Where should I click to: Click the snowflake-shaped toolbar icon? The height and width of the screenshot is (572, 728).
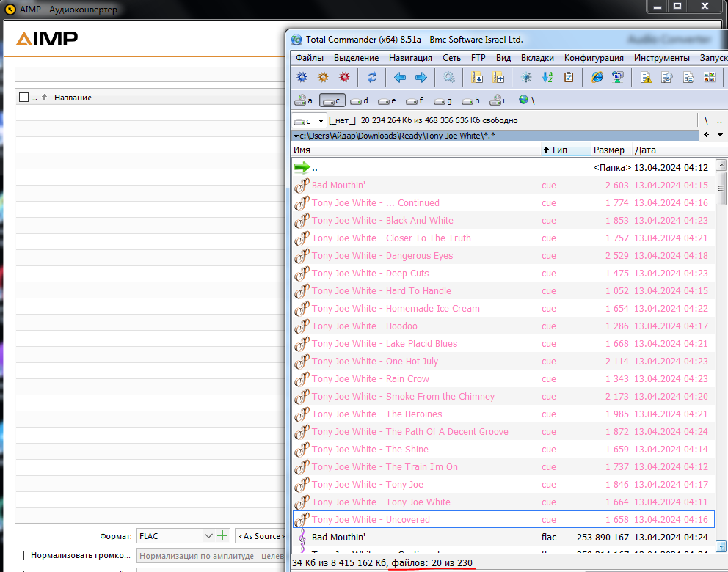526,77
